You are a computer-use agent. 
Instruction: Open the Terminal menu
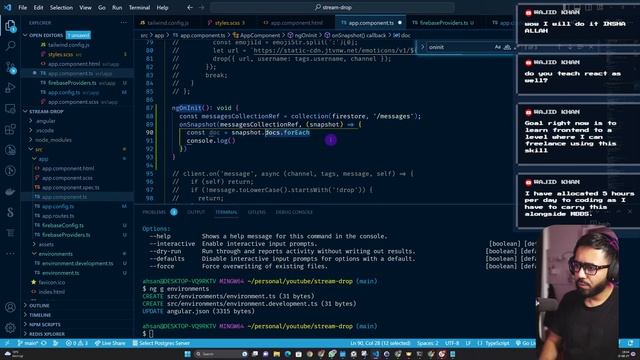139,7
